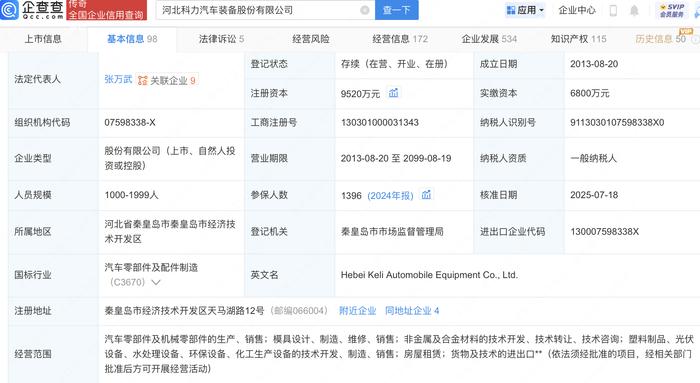The width and height of the screenshot is (700, 383).
Task: Open registered capital chart icon
Action: pos(393,93)
